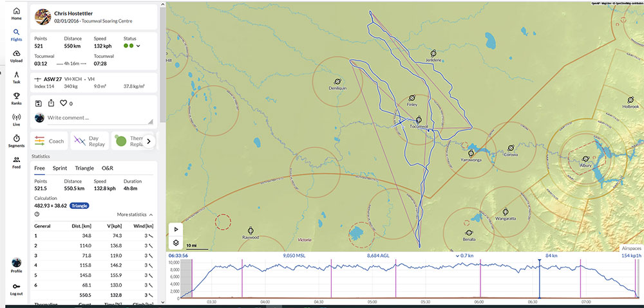Open Live tracking
This screenshot has width=644, height=308.
tap(17, 120)
